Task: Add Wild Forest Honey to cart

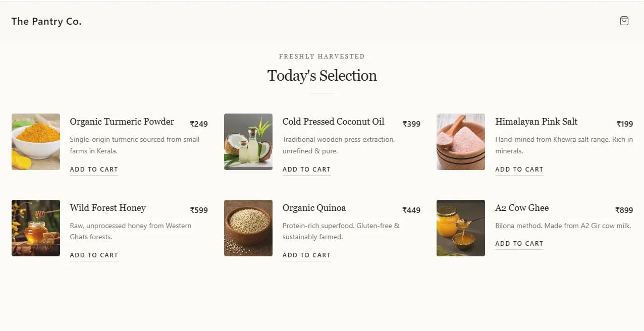Action: tap(94, 255)
